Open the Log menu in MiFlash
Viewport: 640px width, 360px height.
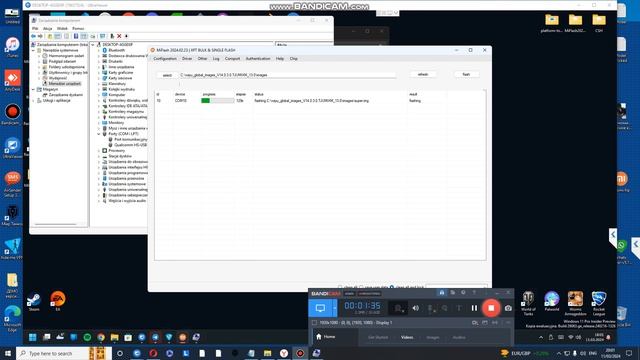(216, 59)
